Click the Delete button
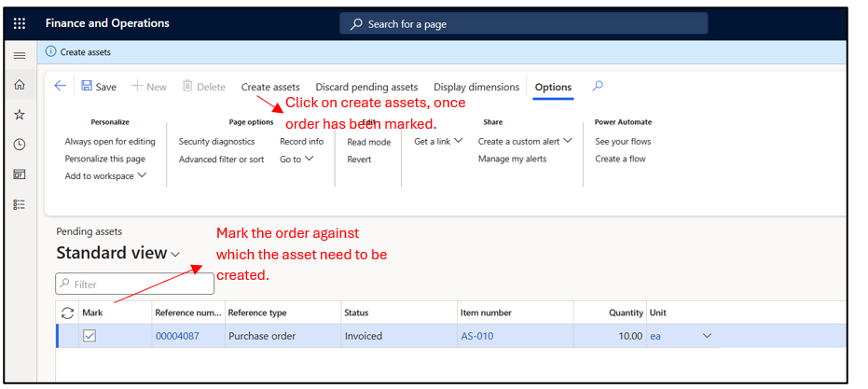 [203, 87]
